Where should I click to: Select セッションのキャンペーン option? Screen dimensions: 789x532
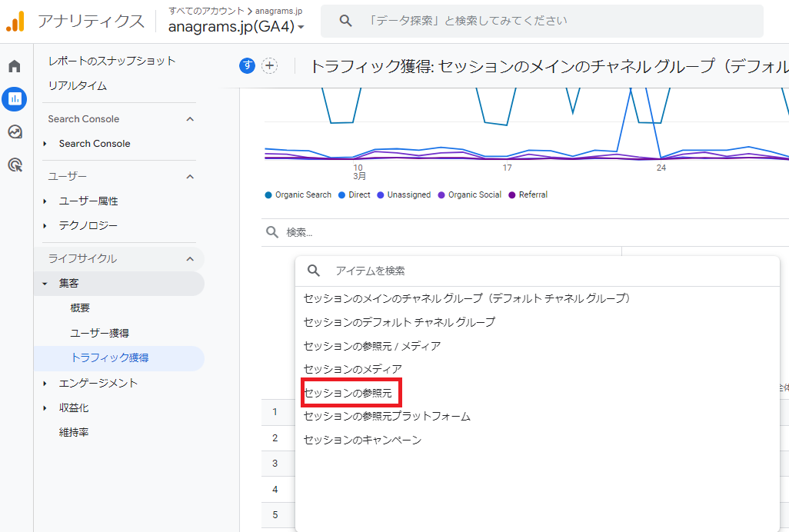click(362, 440)
